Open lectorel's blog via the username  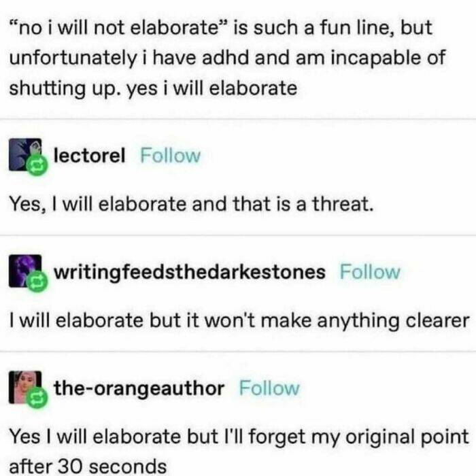pos(89,156)
